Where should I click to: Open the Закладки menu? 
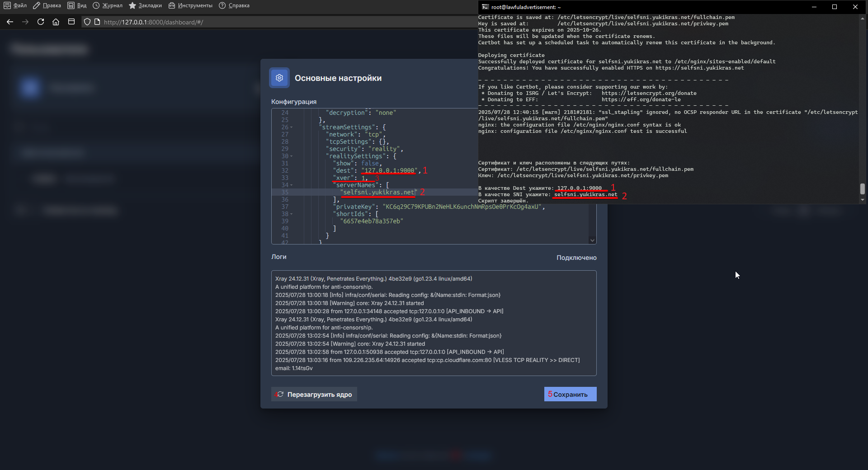(145, 5)
